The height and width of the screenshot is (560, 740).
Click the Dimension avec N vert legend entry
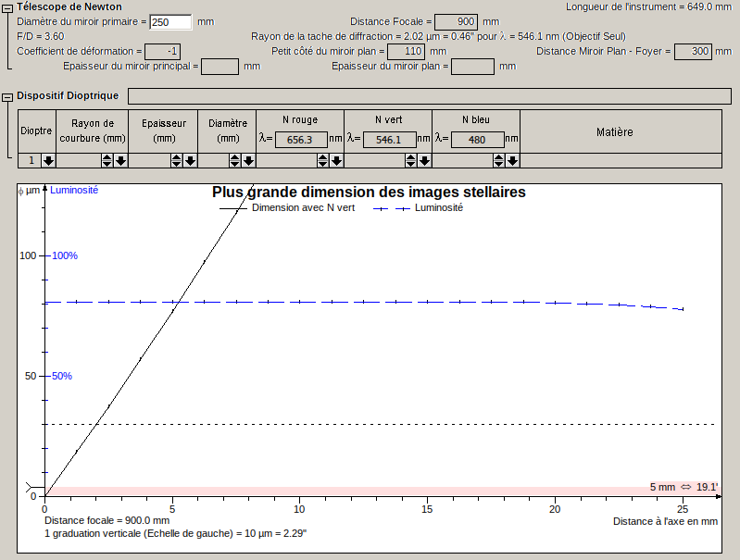[x=287, y=207]
